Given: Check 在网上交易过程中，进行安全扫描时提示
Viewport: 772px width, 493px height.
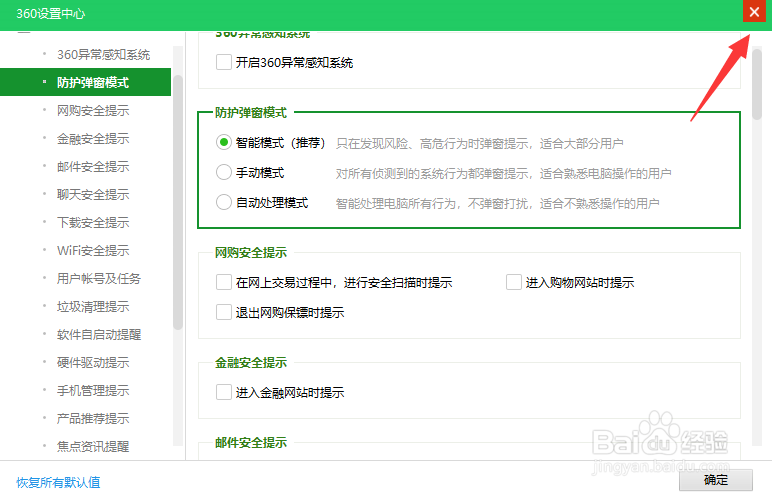Looking at the screenshot, I should point(224,282).
